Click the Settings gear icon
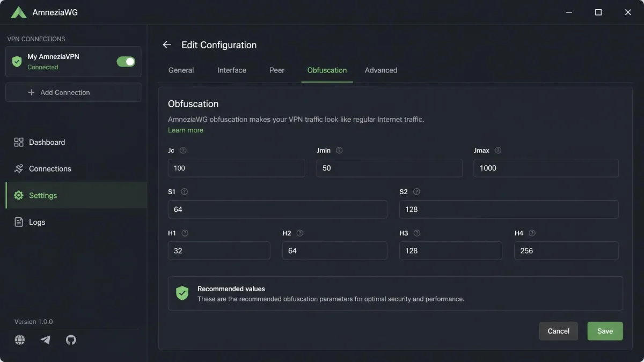 click(19, 195)
